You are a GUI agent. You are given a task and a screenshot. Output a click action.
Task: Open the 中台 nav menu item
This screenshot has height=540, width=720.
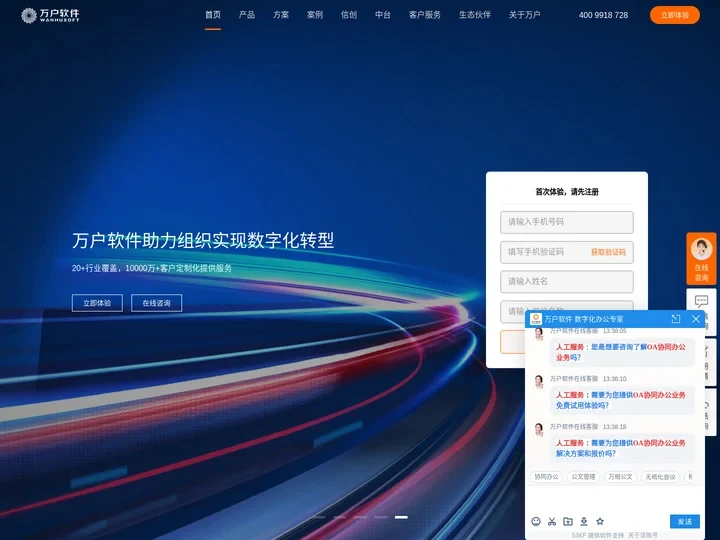(x=382, y=15)
